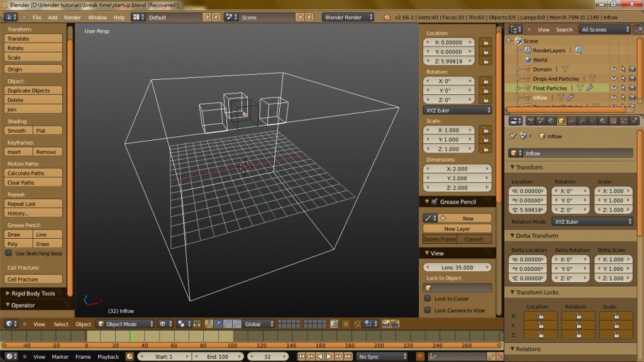Open the Particles properties tab
The height and width of the screenshot is (362, 644).
pos(623,120)
